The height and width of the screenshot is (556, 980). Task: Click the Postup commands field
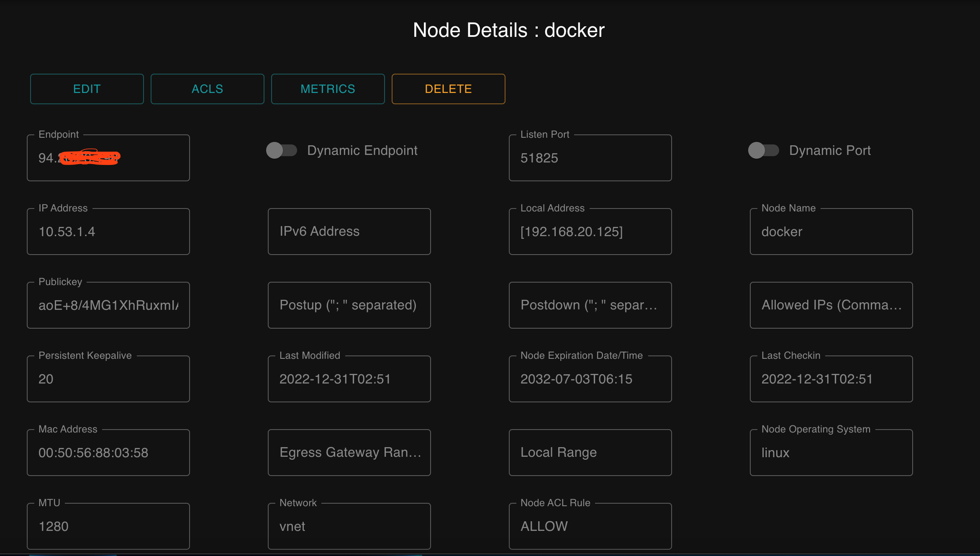(349, 305)
